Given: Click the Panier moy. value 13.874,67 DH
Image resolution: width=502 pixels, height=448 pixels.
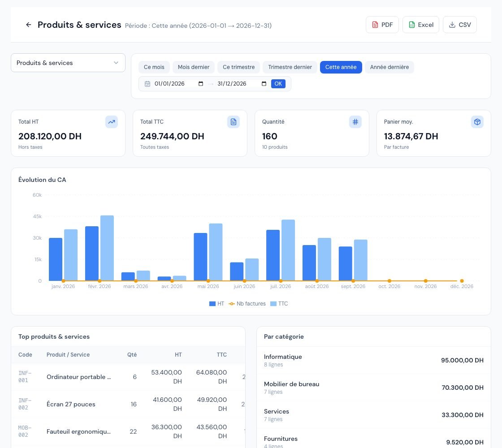Looking at the screenshot, I should tap(411, 136).
